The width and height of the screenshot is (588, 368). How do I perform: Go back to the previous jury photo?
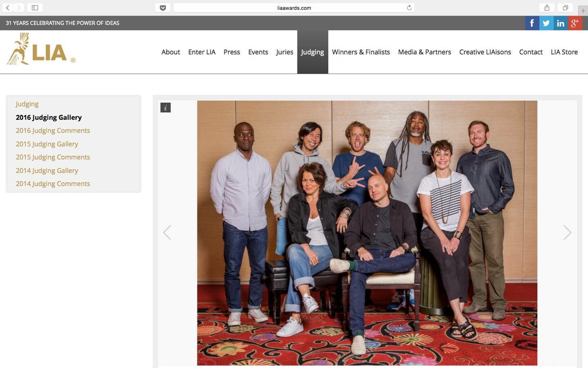coord(167,232)
